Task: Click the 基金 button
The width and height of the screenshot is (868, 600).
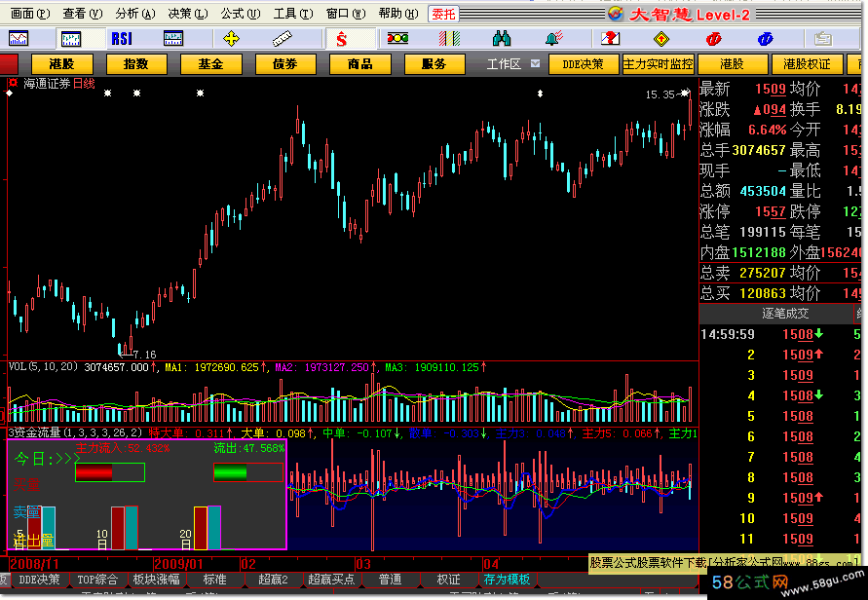Action: [x=210, y=64]
